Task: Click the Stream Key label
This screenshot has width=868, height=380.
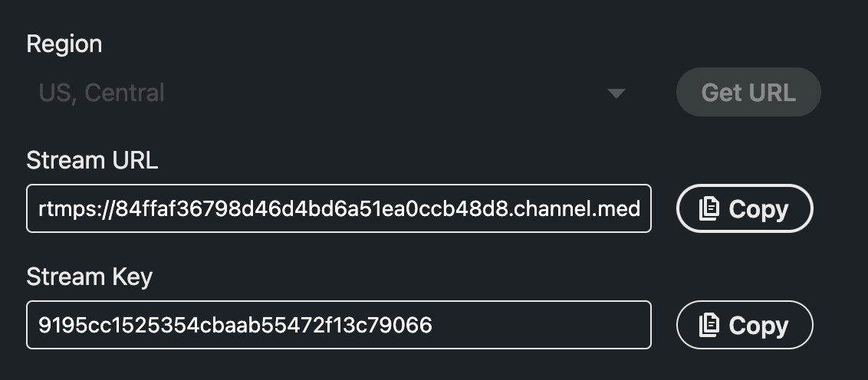Action: pyautogui.click(x=90, y=277)
